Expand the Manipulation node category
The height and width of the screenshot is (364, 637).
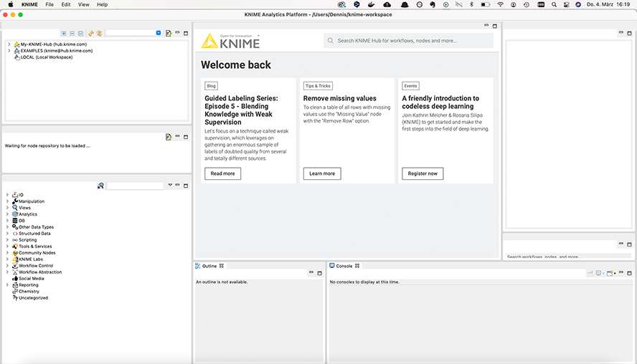(7, 201)
